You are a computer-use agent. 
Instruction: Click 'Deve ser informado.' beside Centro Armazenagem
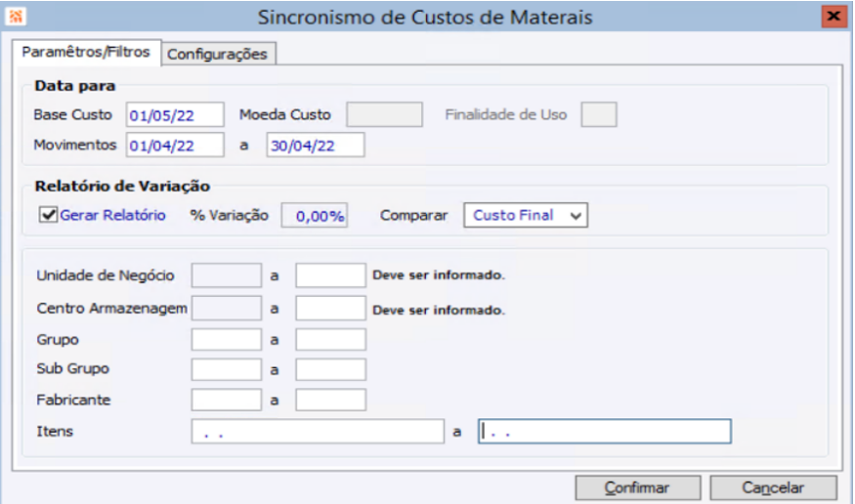[x=439, y=310]
